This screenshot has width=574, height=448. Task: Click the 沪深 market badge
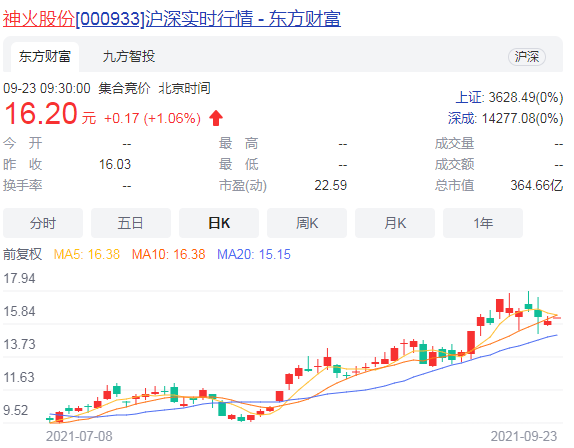(527, 57)
